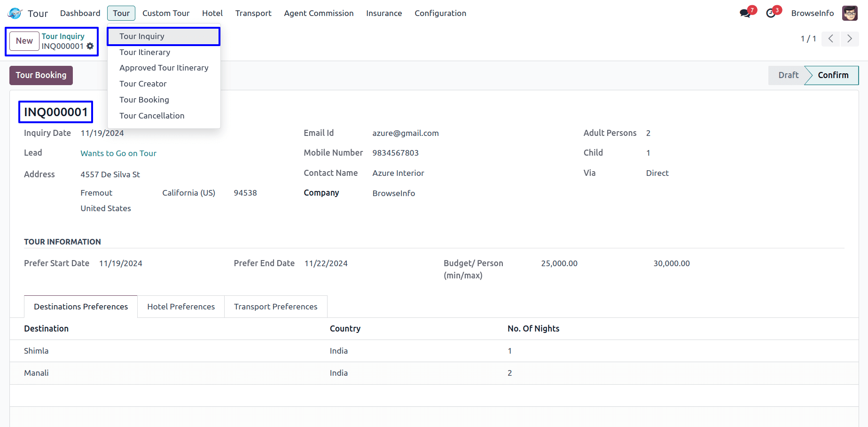Click the gear action icon beside INQ000001

90,46
